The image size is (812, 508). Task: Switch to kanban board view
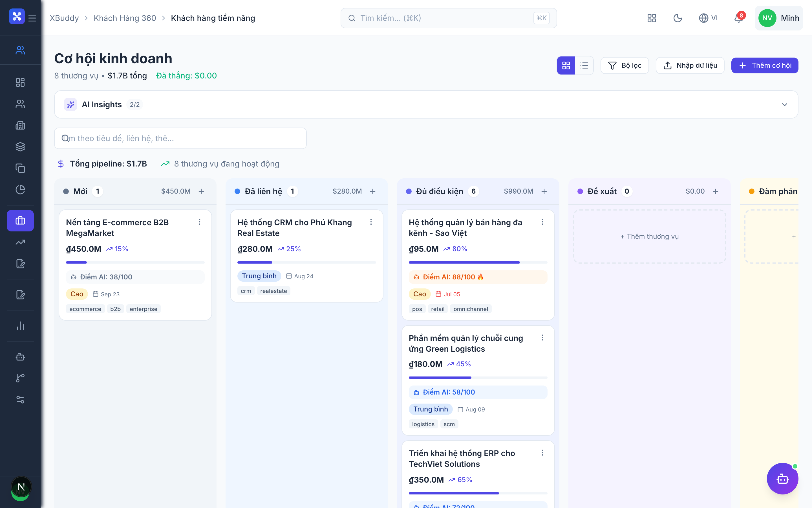click(566, 65)
